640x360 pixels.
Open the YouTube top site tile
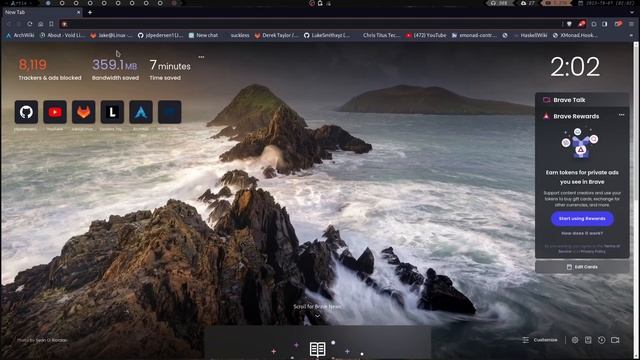click(55, 112)
